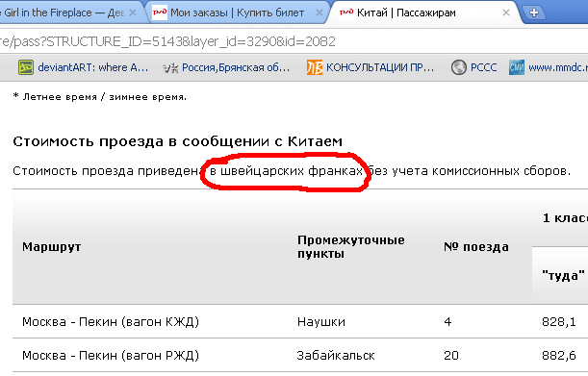Image resolution: width=588 pixels, height=376 pixels.
Task: Click the Промежуточные пункты column header
Action: pos(351,247)
